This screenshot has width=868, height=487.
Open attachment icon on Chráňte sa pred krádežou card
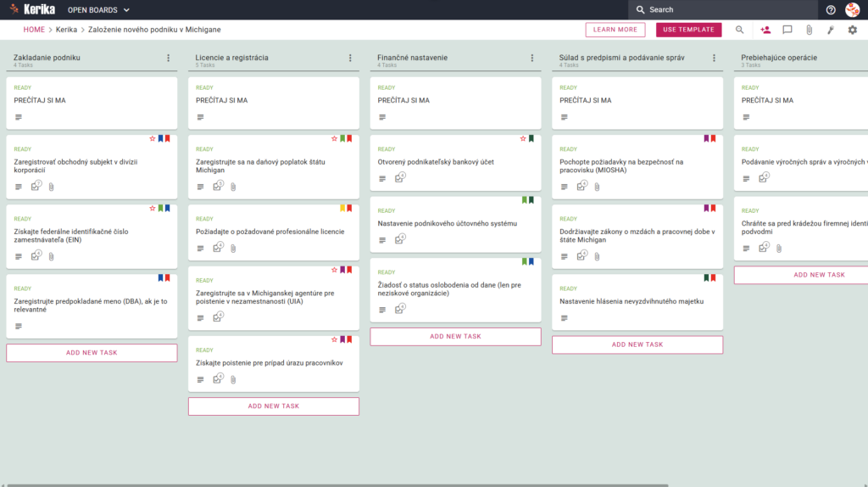point(780,249)
